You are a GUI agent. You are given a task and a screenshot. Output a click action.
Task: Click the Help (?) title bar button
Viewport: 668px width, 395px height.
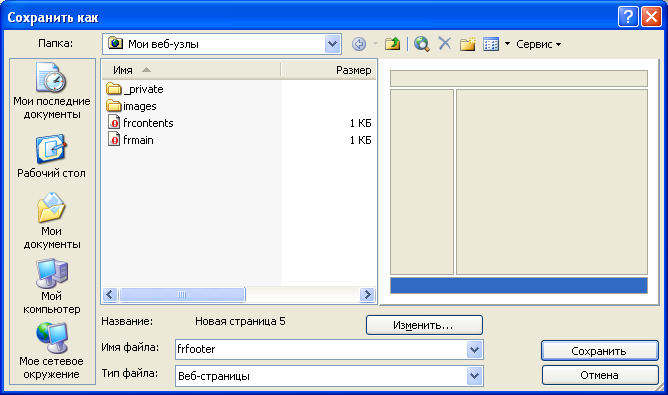coord(628,17)
